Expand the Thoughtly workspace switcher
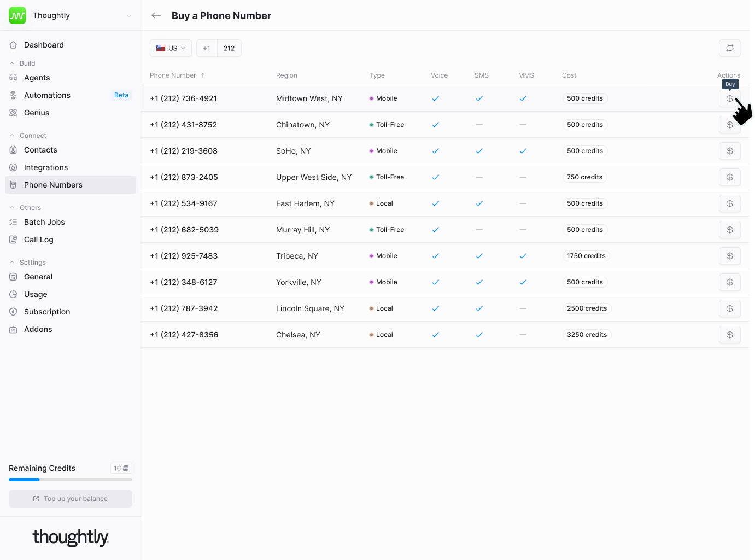The width and height of the screenshot is (755, 560). [x=129, y=15]
